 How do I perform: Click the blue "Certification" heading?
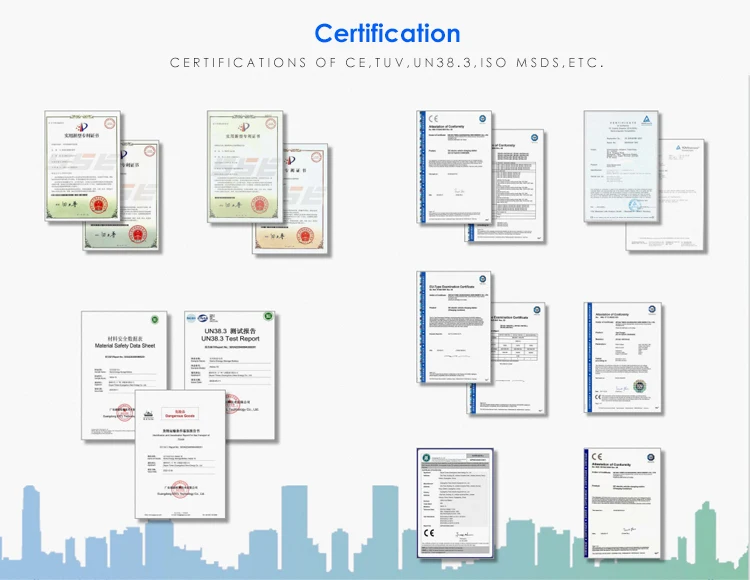[387, 34]
